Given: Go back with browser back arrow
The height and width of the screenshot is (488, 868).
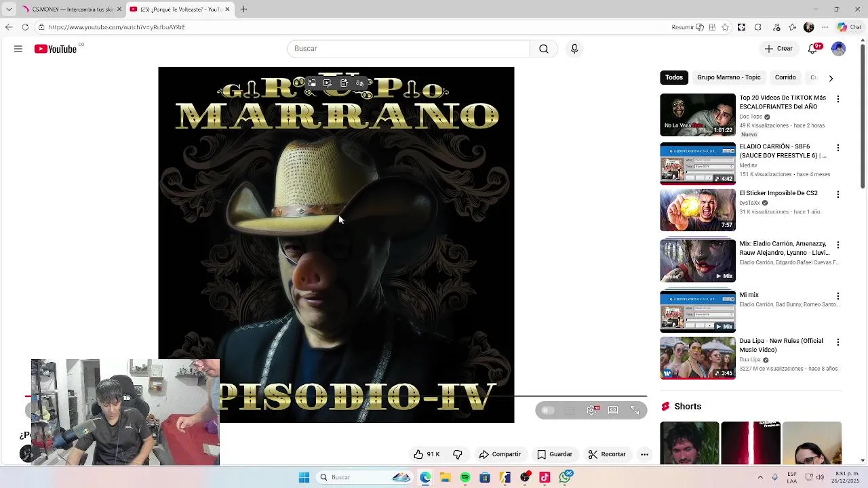Looking at the screenshot, I should point(8,27).
